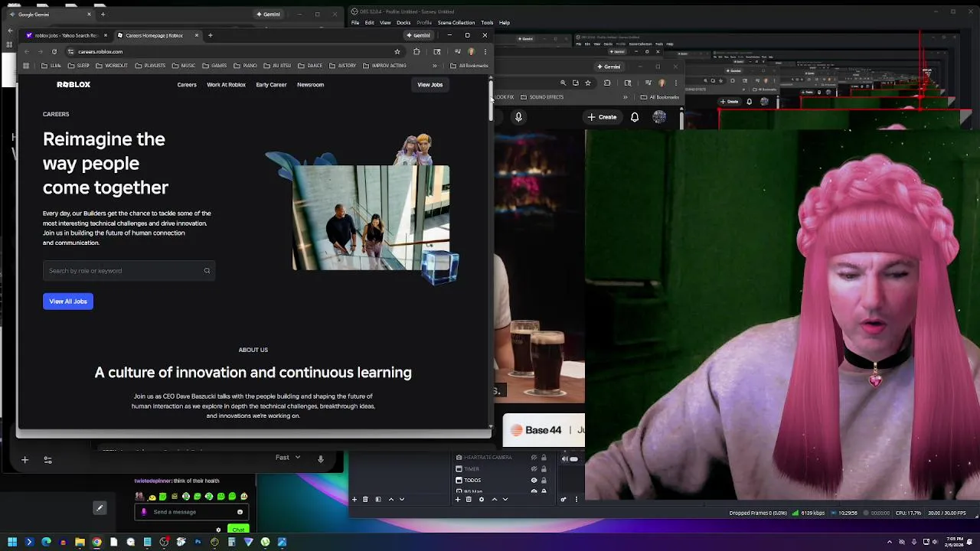Focus the Search by role or keyword field
Viewport: 980px width, 551px height.
129,271
